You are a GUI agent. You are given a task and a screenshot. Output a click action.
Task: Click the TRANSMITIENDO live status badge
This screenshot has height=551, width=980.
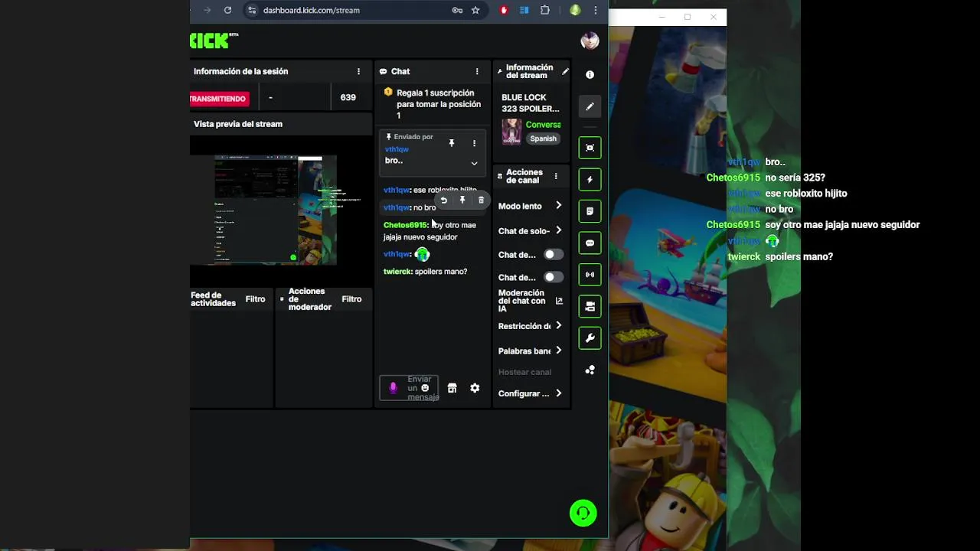click(219, 98)
